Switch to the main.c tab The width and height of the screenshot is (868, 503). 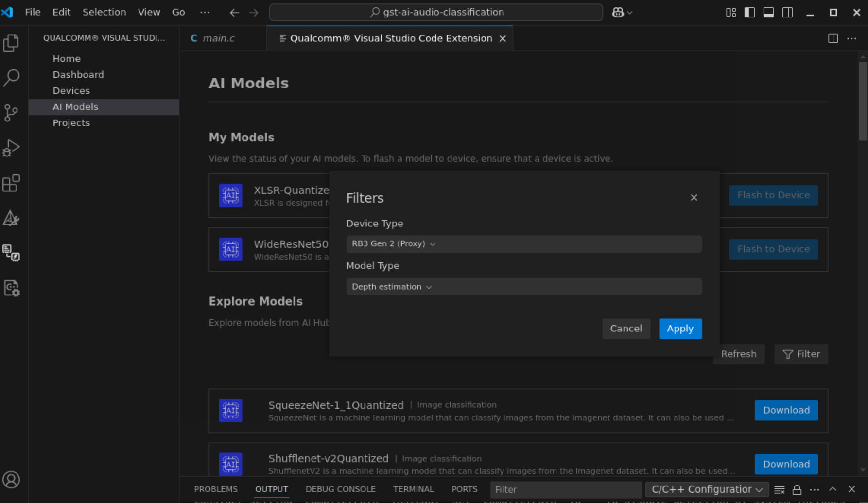coord(218,38)
